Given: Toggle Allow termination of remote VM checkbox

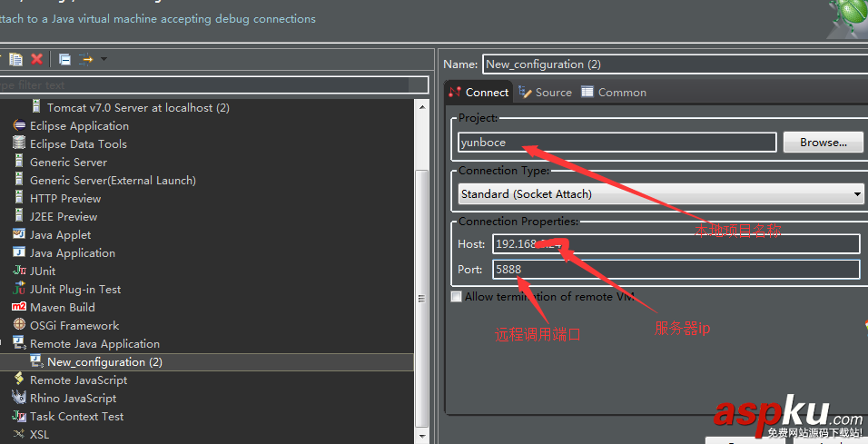Looking at the screenshot, I should pos(456,297).
